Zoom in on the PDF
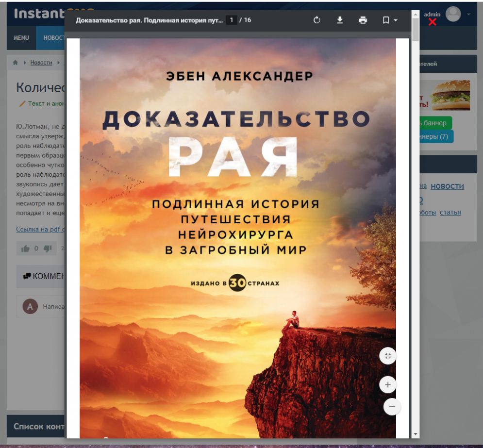 (x=388, y=384)
